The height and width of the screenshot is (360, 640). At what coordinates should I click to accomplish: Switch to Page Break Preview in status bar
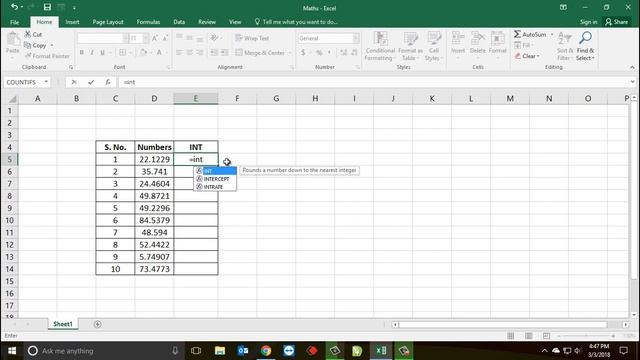(547, 336)
